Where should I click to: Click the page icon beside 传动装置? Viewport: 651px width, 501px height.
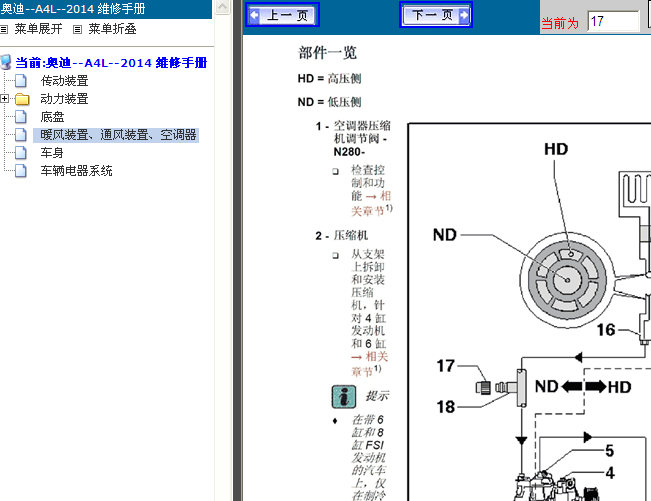21,81
